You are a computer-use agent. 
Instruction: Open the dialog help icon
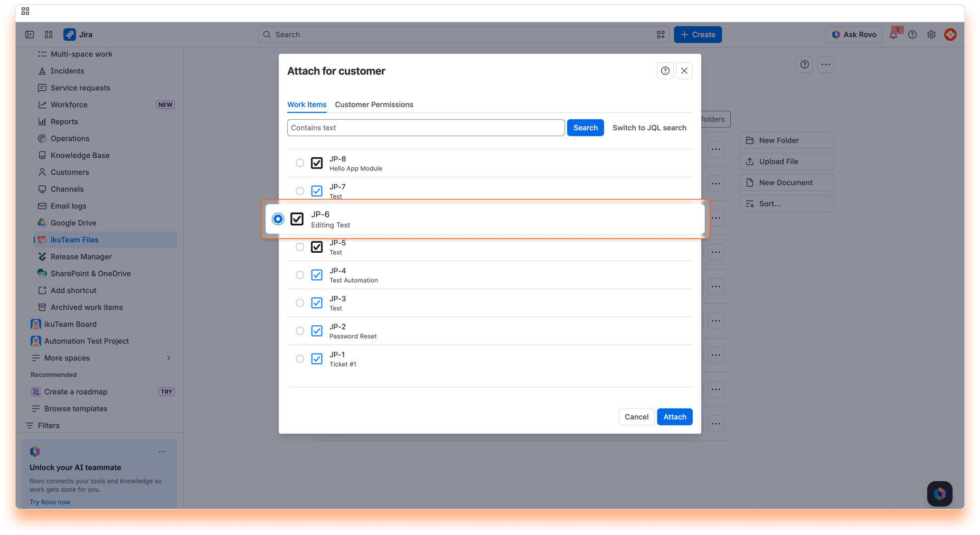(x=665, y=71)
